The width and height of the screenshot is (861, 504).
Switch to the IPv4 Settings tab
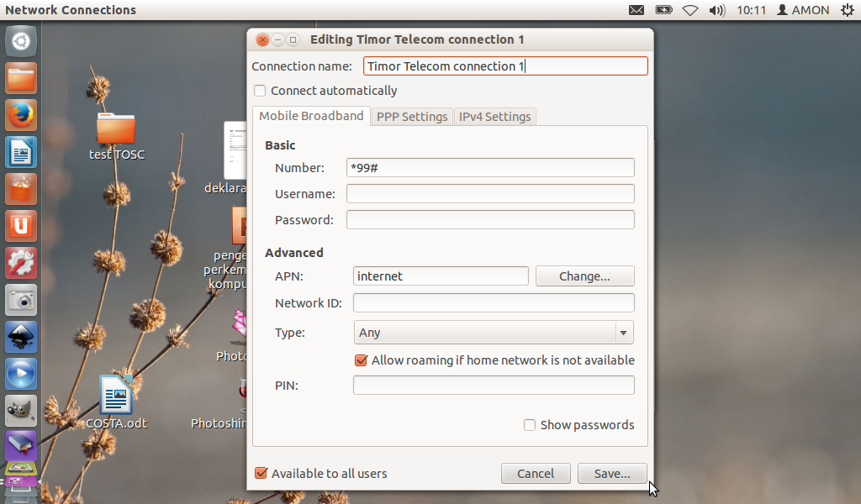point(495,117)
